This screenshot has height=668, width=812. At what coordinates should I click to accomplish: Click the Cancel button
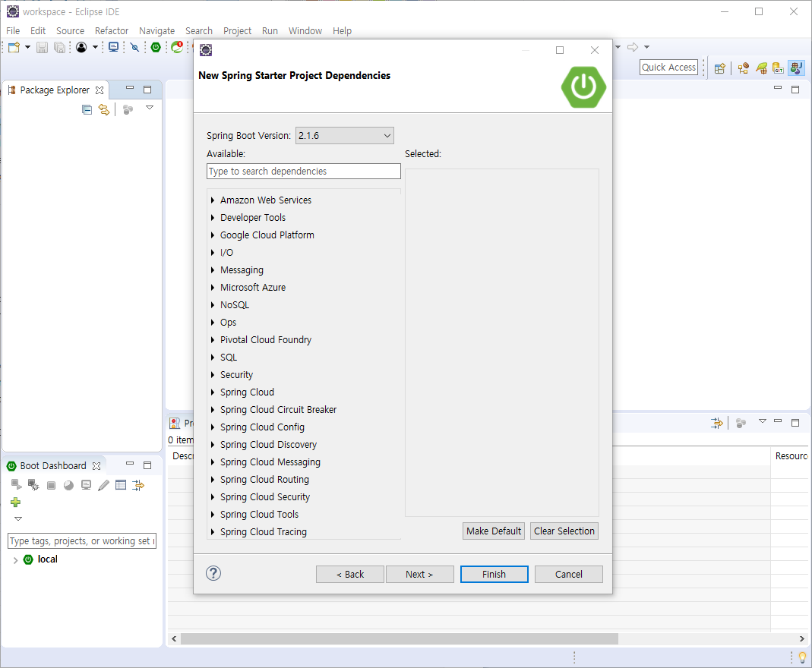pos(569,575)
